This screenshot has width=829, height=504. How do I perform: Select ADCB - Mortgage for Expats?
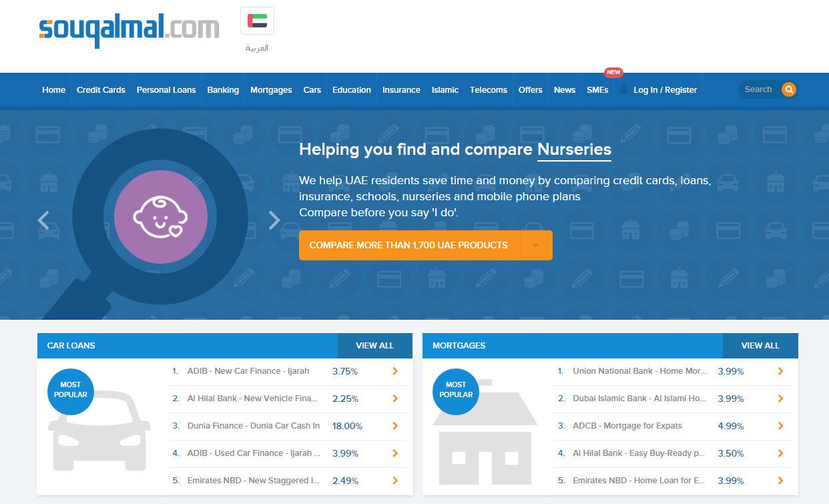[x=627, y=426]
